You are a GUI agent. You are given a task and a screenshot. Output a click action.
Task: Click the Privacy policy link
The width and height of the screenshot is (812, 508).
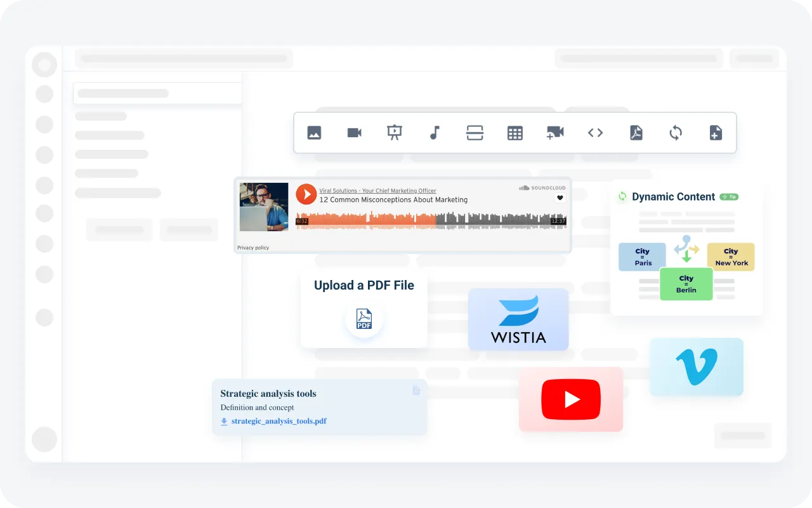pyautogui.click(x=253, y=248)
